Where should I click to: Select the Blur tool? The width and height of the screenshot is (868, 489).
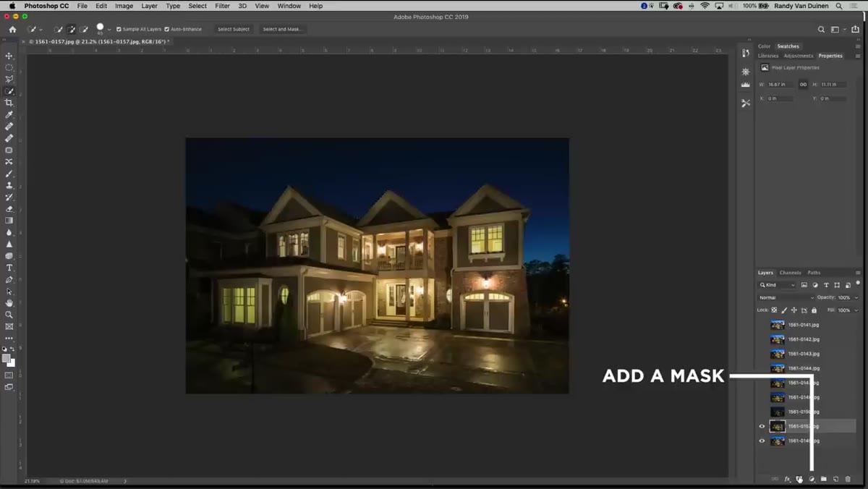(9, 232)
